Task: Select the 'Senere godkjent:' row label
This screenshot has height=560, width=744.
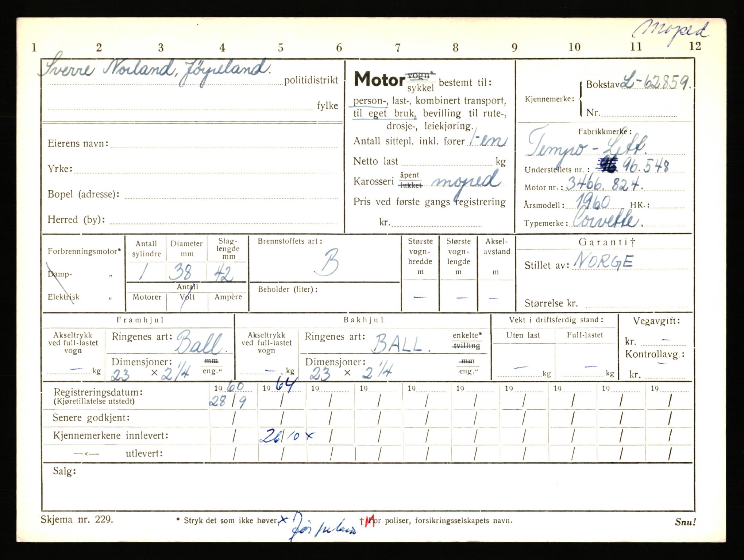Action: tap(91, 418)
